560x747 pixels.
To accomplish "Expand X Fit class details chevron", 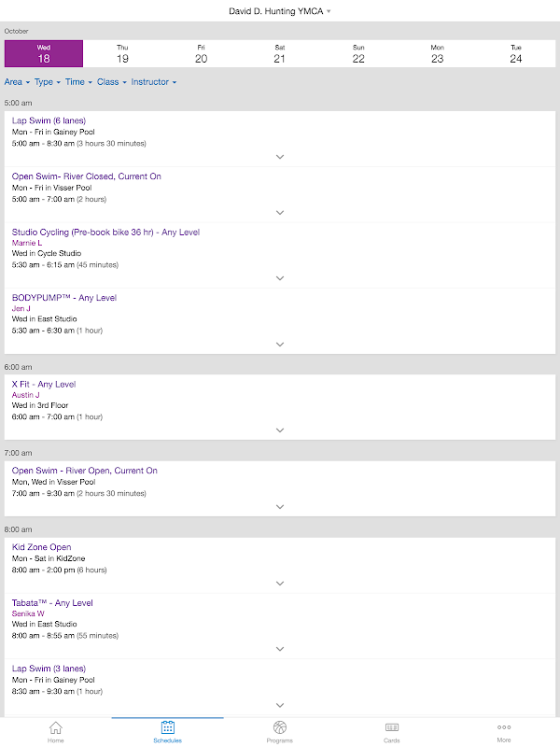I will pyautogui.click(x=280, y=430).
